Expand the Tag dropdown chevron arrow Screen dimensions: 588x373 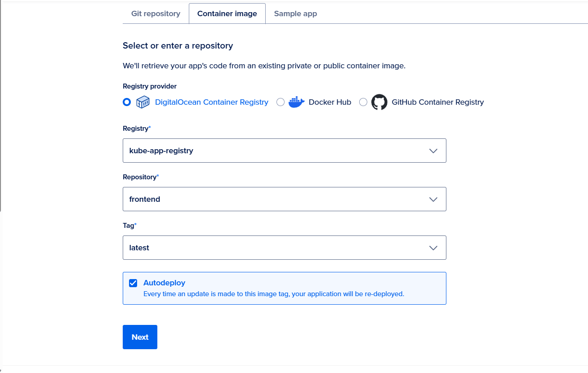coord(433,248)
